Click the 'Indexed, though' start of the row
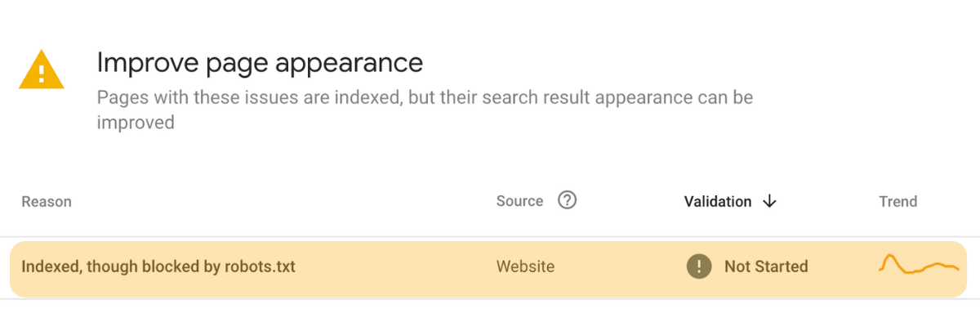980x327 pixels. [x=69, y=267]
